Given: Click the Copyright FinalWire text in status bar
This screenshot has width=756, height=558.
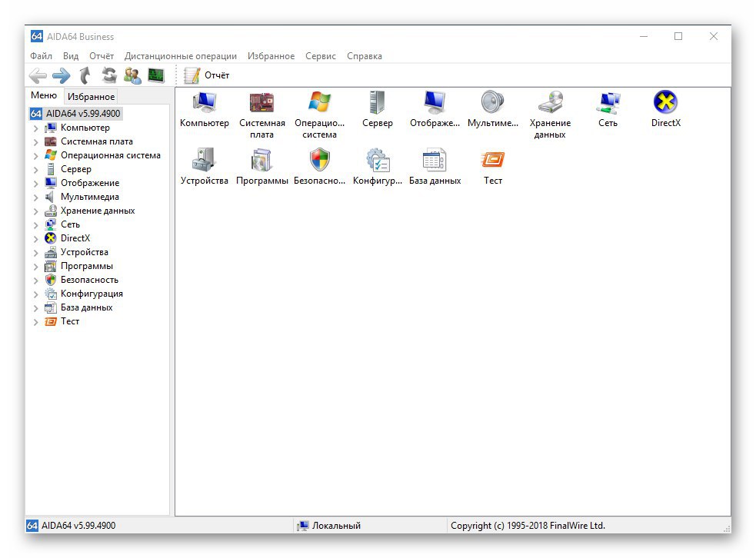Looking at the screenshot, I should [x=528, y=526].
